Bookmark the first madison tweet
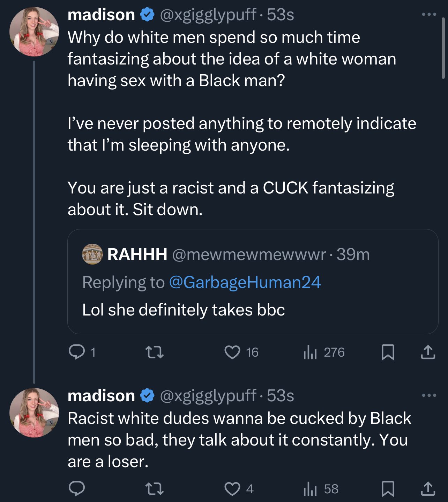Viewport: 448px width, 502px height. 388,352
